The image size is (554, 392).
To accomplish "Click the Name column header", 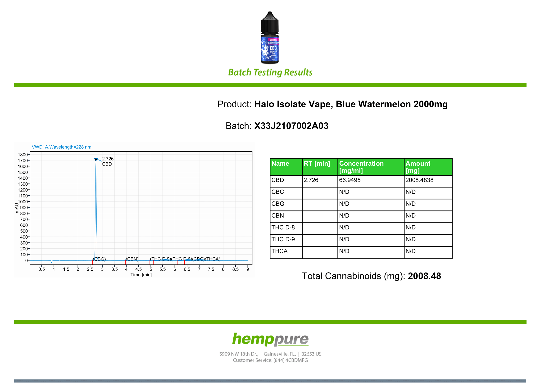I will (x=286, y=167).
